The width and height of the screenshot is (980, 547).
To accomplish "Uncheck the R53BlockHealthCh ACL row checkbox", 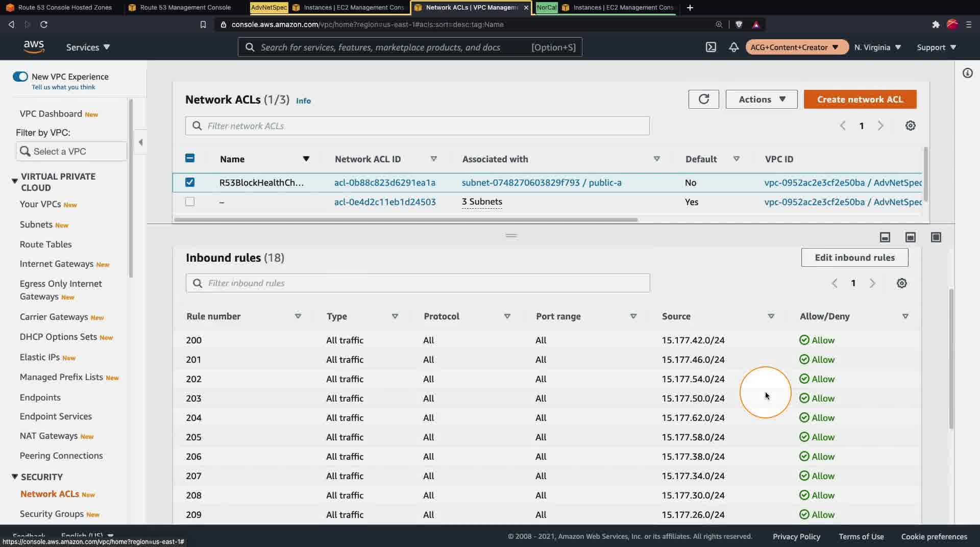I will 190,182.
